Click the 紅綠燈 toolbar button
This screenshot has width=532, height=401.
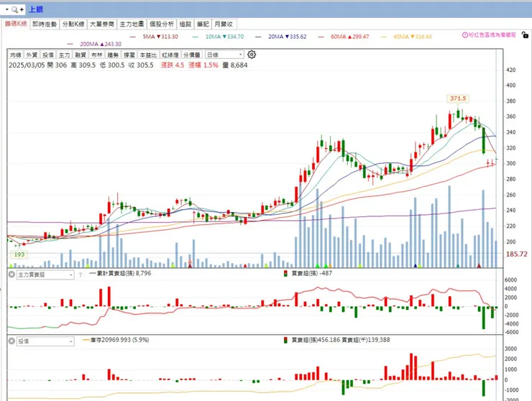[x=170, y=55]
